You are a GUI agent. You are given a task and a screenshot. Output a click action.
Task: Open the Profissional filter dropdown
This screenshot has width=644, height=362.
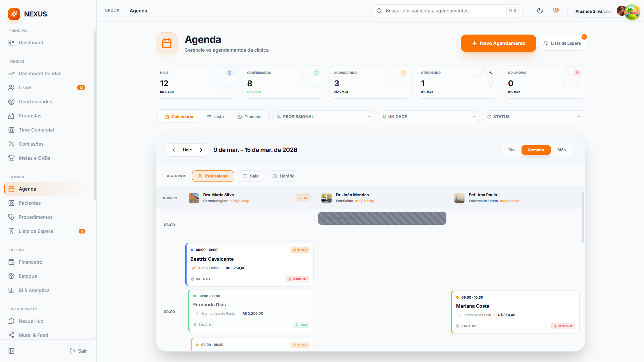click(324, 117)
